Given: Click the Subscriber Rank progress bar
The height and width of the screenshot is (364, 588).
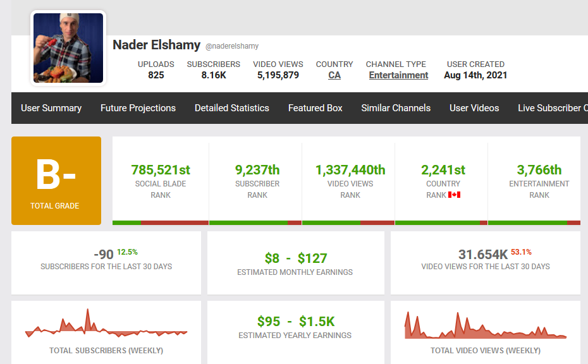Looking at the screenshot, I should [255, 222].
